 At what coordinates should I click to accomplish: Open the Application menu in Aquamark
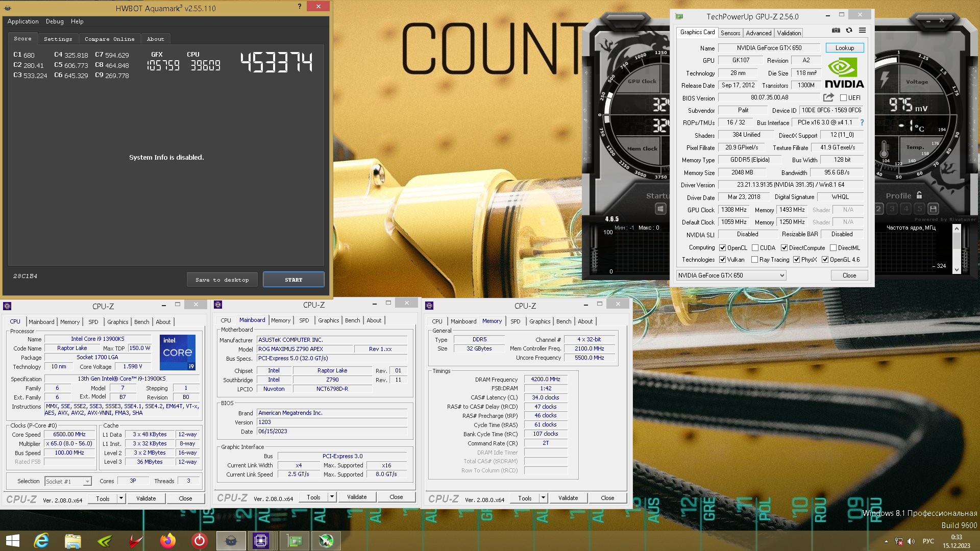[x=23, y=21]
